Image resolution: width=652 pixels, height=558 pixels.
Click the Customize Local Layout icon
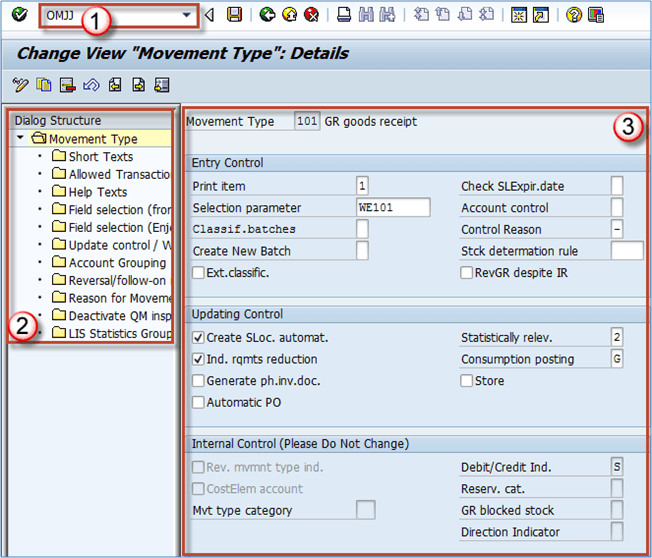[x=596, y=15]
